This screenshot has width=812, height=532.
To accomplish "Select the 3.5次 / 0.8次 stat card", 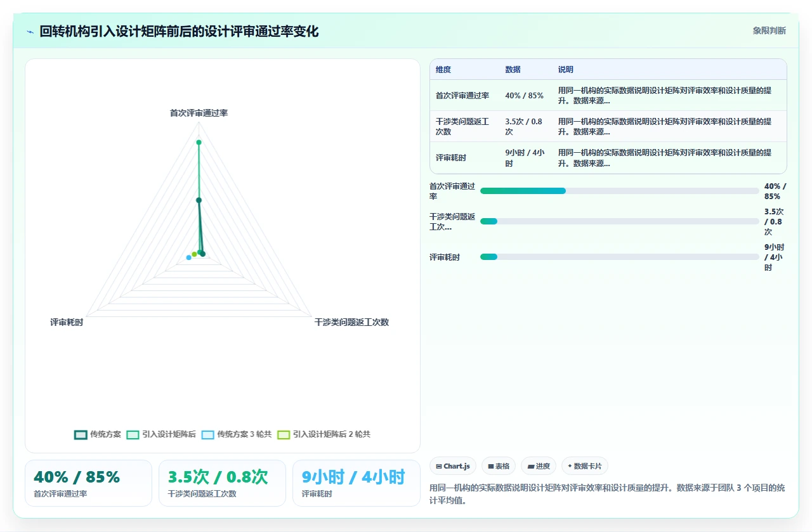I will click(222, 483).
